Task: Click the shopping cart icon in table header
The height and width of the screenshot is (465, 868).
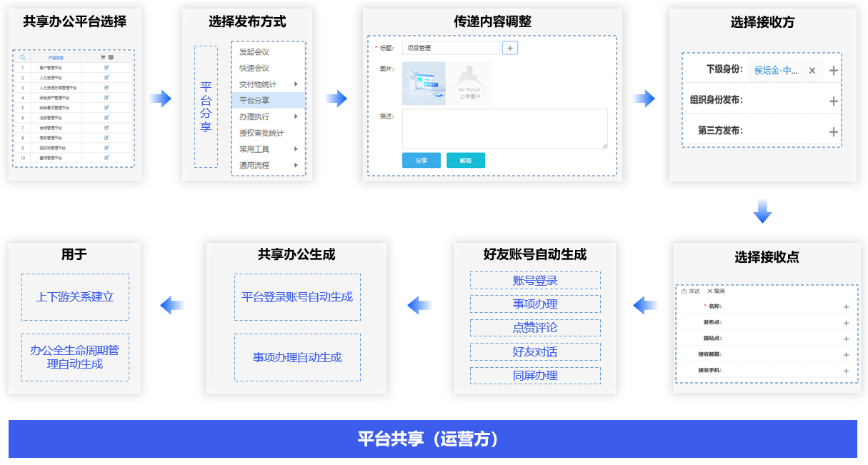Action: pyautogui.click(x=103, y=57)
